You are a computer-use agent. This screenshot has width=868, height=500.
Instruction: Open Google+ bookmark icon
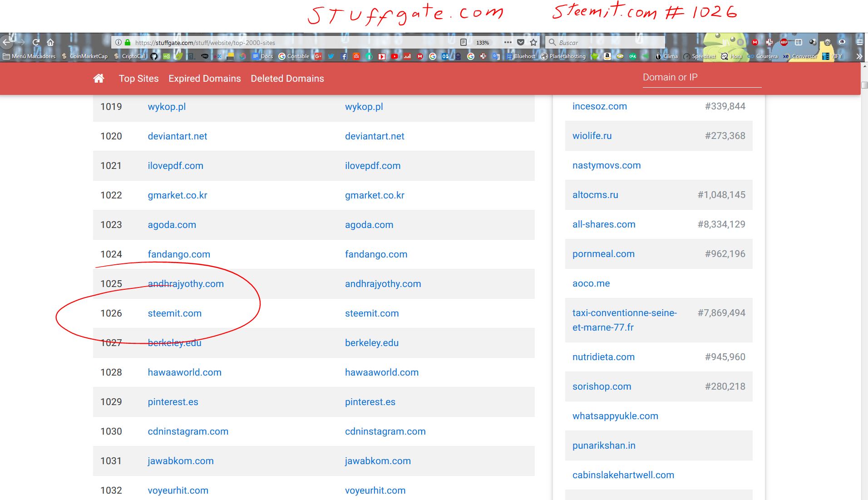point(318,56)
